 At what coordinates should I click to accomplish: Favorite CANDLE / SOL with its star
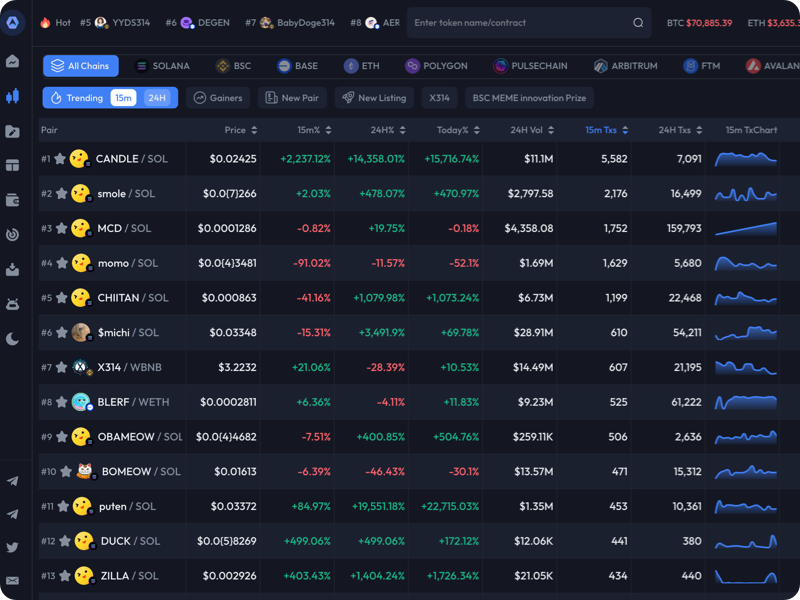[x=60, y=159]
